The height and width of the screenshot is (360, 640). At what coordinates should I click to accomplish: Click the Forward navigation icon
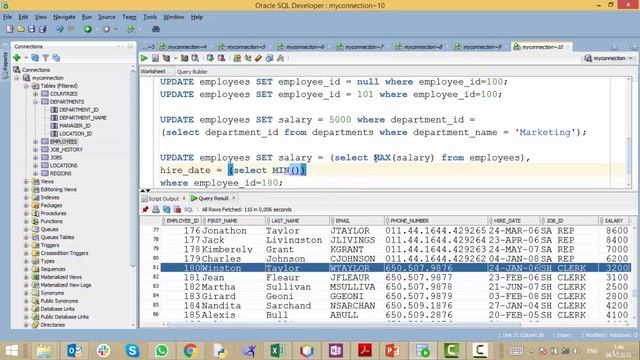click(x=107, y=29)
